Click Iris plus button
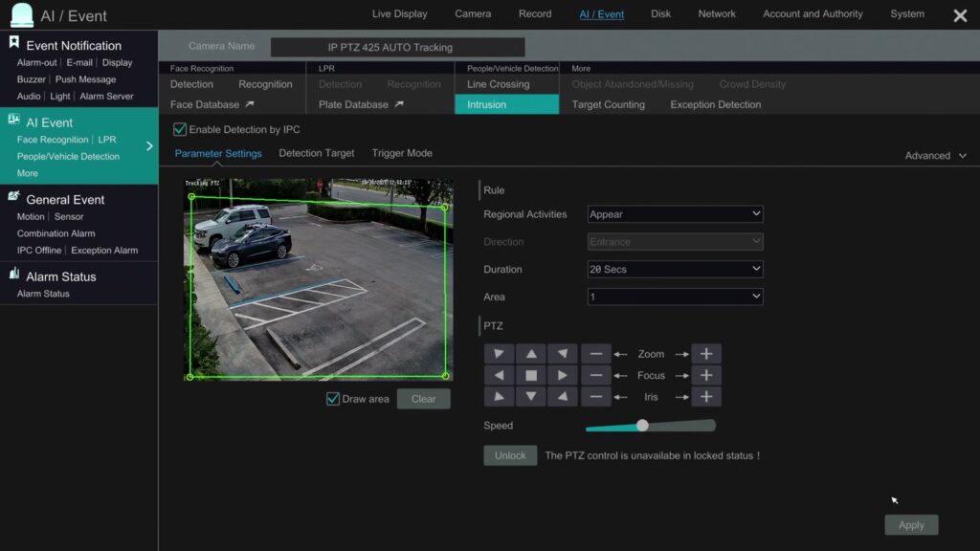The image size is (980, 551). coord(706,397)
